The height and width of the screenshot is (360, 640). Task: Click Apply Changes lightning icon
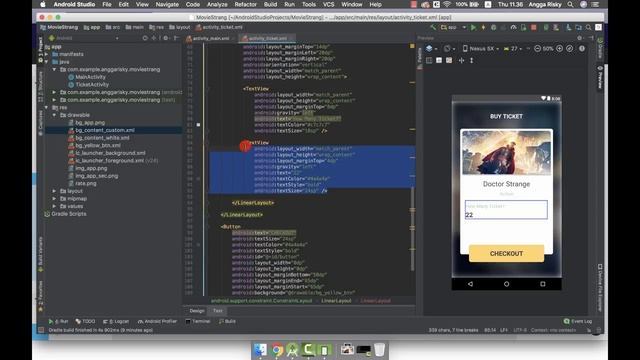[x=483, y=27]
